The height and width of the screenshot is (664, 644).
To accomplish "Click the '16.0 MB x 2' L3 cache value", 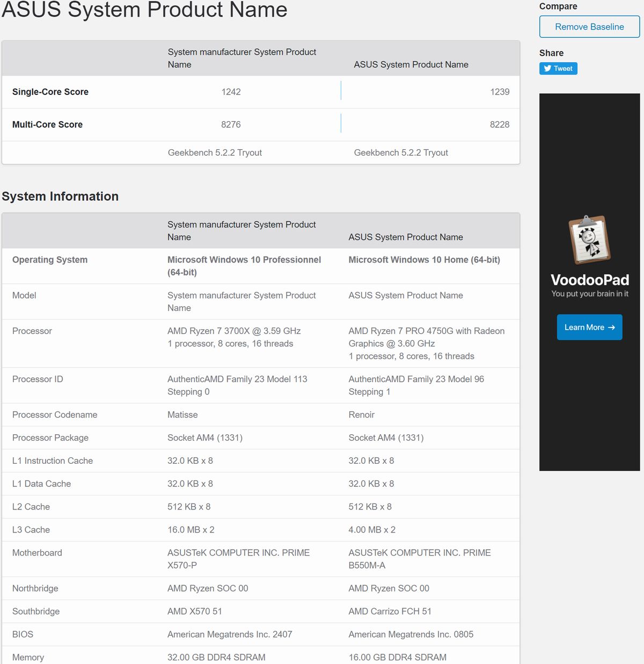I will [191, 530].
